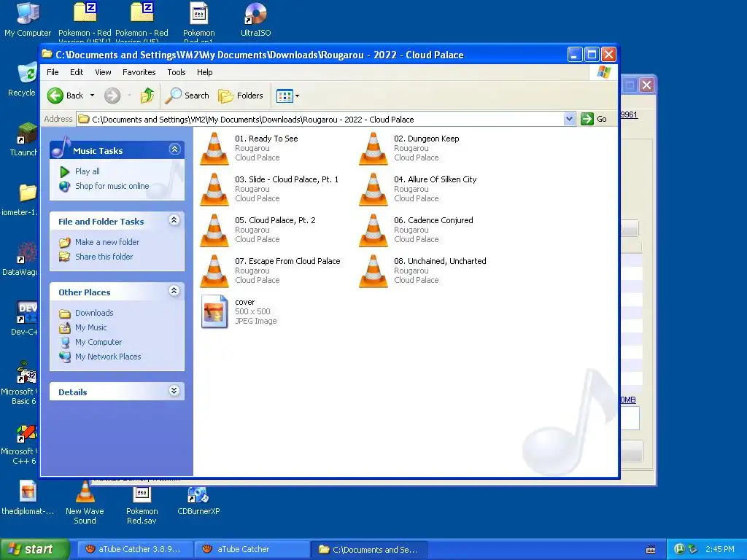
Task: Open the Edit menu
Action: (x=77, y=72)
